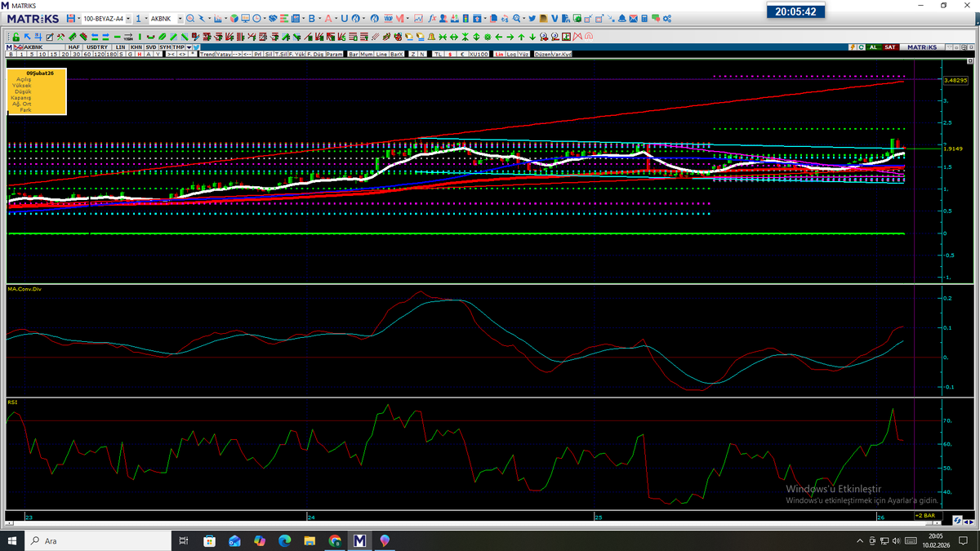Open Microsoft Edge from taskbar
This screenshot has height=551, width=980.
(284, 540)
